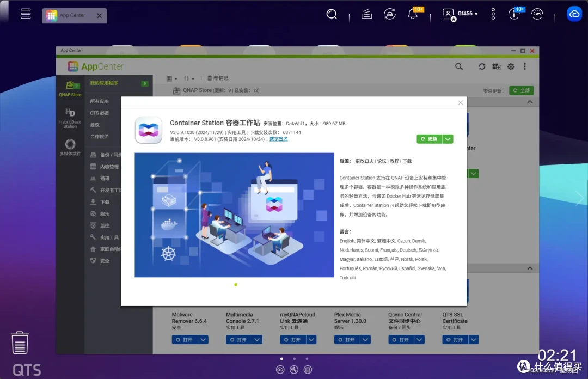588x379 pixels.
Task: Open the 论坛 forum link
Action: [x=382, y=161]
